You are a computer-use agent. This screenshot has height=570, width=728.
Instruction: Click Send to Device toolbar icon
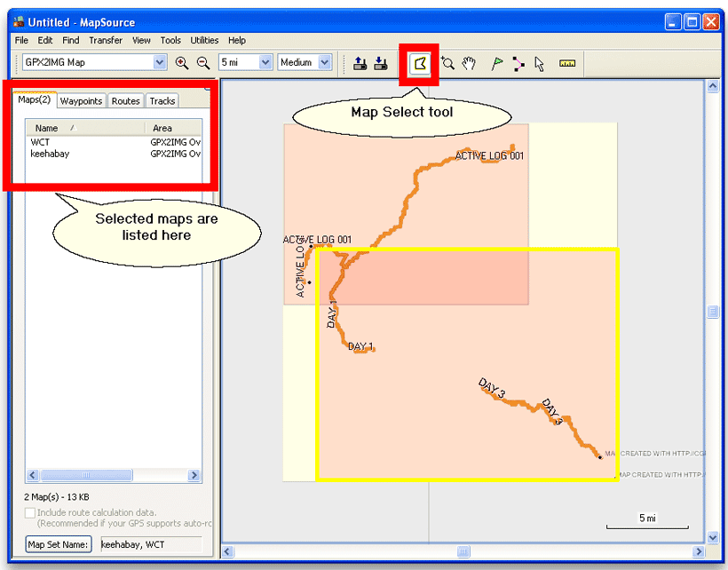(360, 63)
